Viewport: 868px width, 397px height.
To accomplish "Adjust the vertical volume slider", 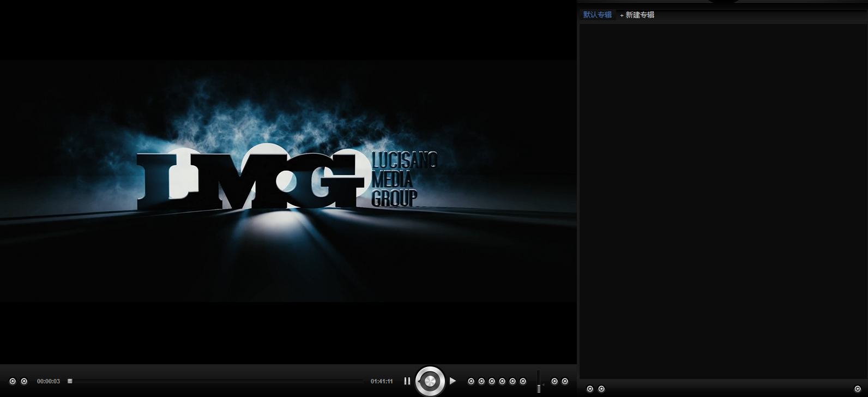I will click(539, 382).
